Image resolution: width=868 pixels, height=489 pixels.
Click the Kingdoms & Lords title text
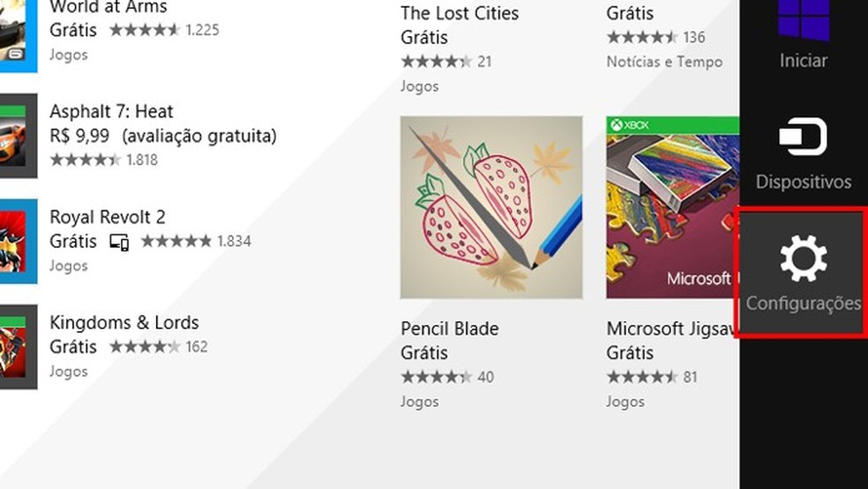click(x=124, y=322)
